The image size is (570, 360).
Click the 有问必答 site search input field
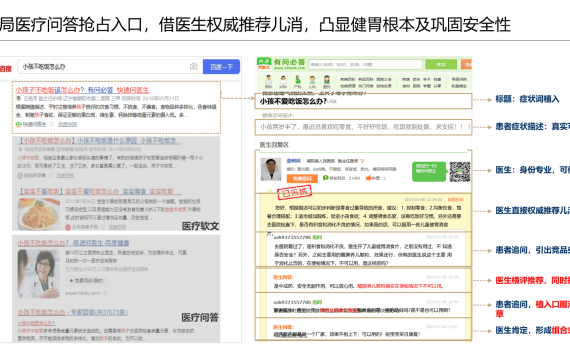click(x=365, y=64)
